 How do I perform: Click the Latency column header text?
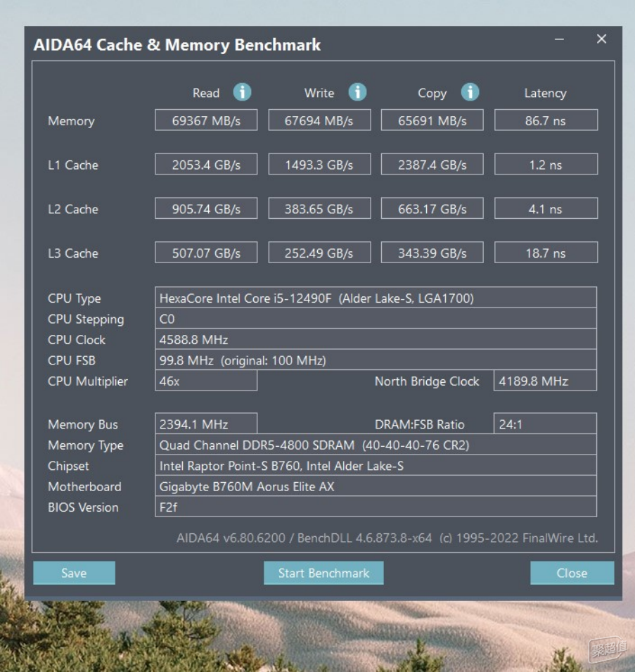click(546, 94)
